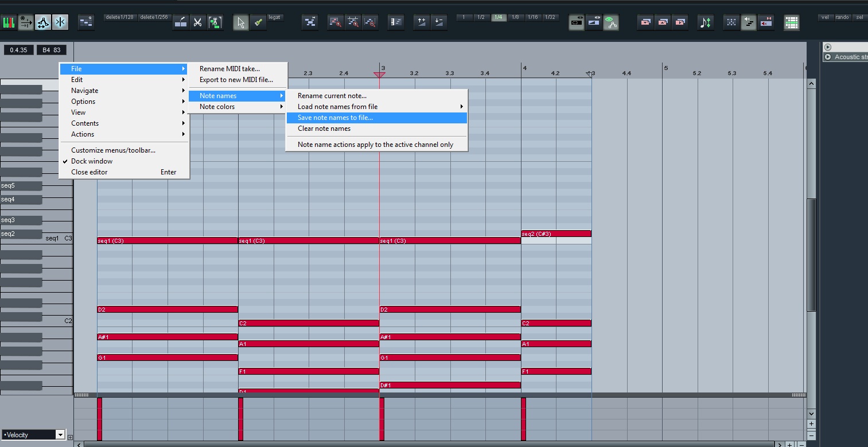Click the green and red piano-keys toolbar icon
Viewport: 868px width, 447px height.
point(9,22)
